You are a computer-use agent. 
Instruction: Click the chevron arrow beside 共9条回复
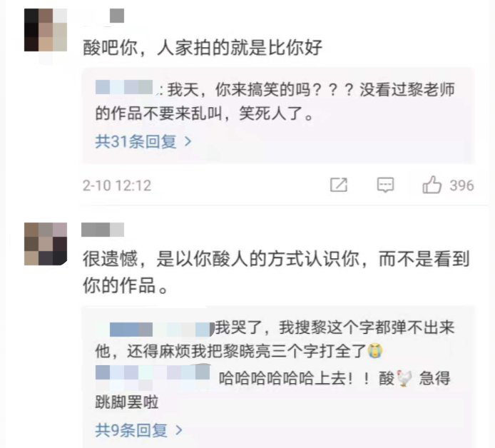click(x=179, y=430)
